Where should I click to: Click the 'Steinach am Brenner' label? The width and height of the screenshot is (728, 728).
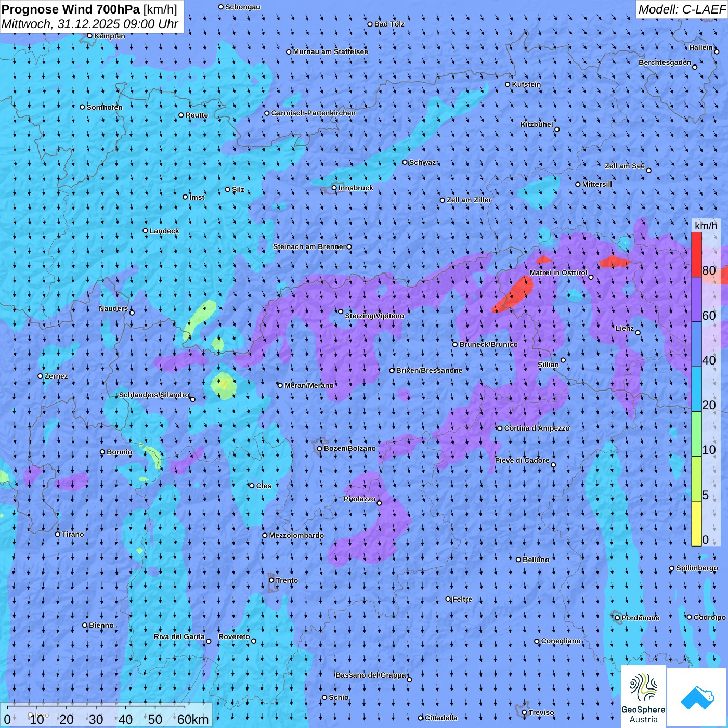tap(309, 246)
